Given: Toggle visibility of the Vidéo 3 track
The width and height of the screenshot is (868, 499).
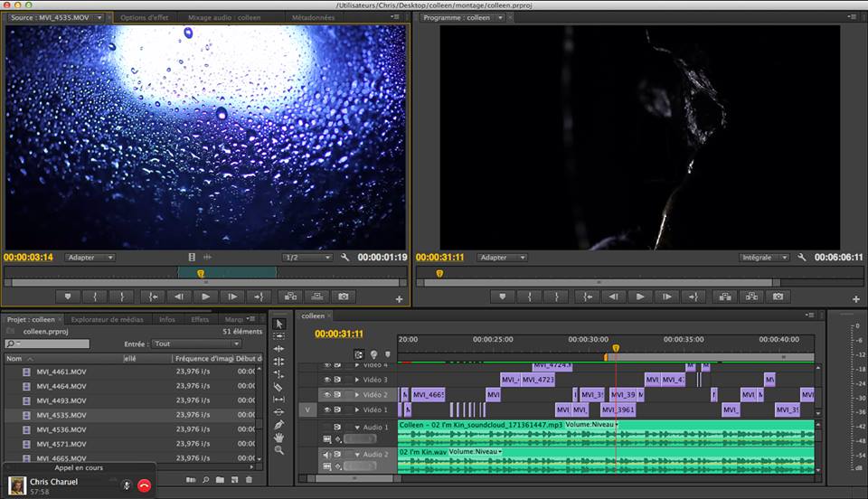Looking at the screenshot, I should (327, 380).
